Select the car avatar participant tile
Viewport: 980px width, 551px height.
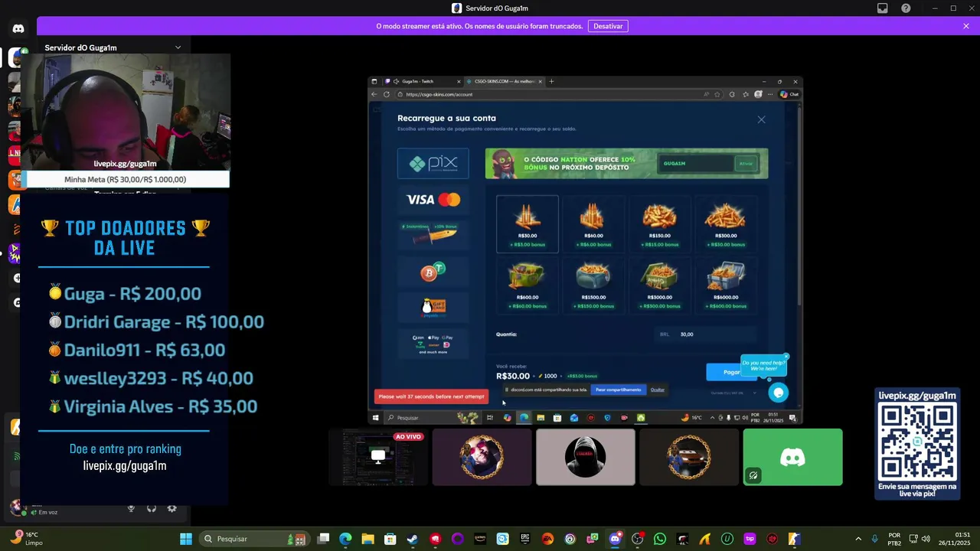[x=689, y=457]
